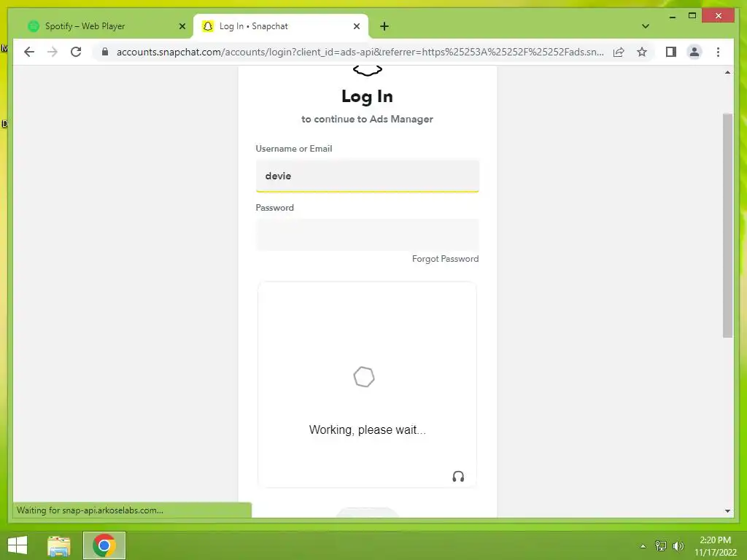The image size is (747, 560).
Task: Click 'to continue to Ads Manager' text
Action: click(x=367, y=119)
